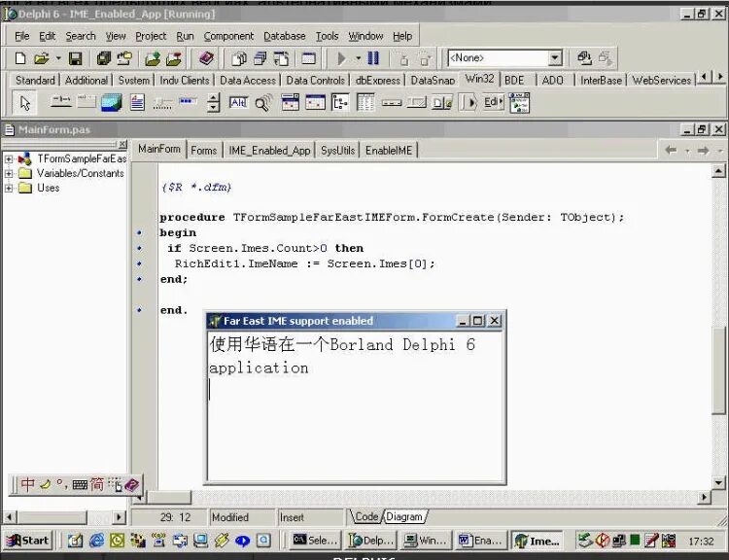This screenshot has height=560, width=729.
Task: Select the TListView component icon
Action: [365, 102]
